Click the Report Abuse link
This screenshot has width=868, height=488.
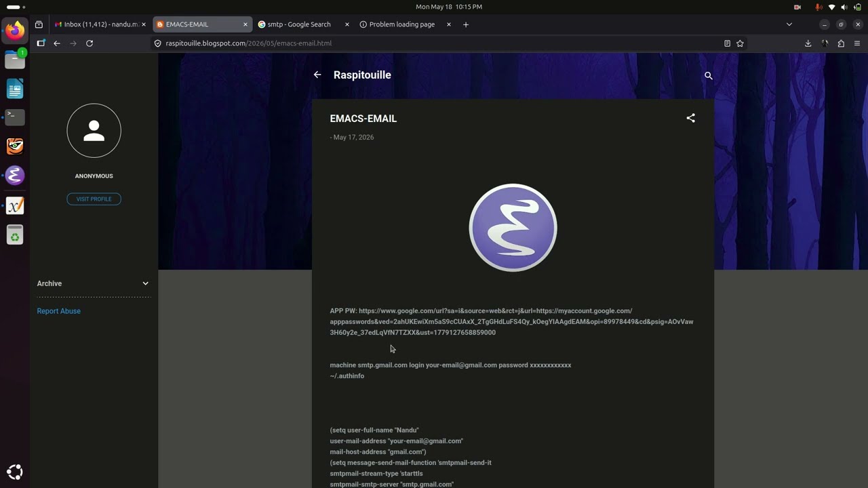58,311
